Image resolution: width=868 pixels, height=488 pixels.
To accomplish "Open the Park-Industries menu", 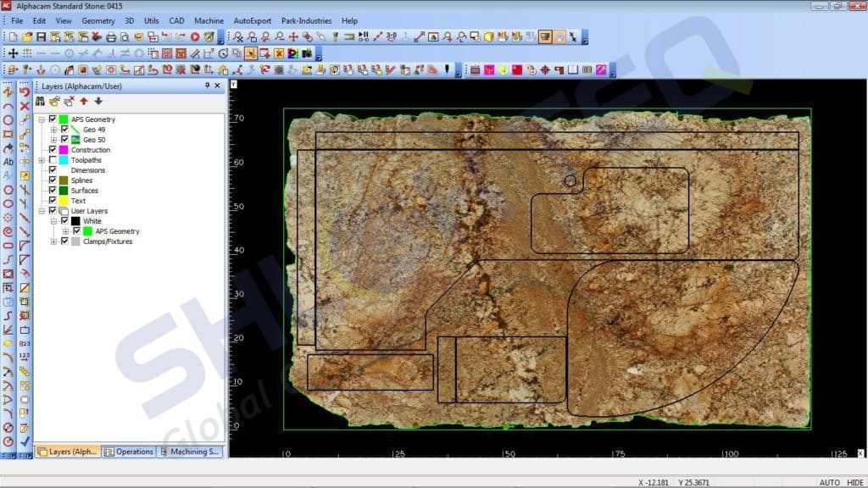I will (306, 20).
